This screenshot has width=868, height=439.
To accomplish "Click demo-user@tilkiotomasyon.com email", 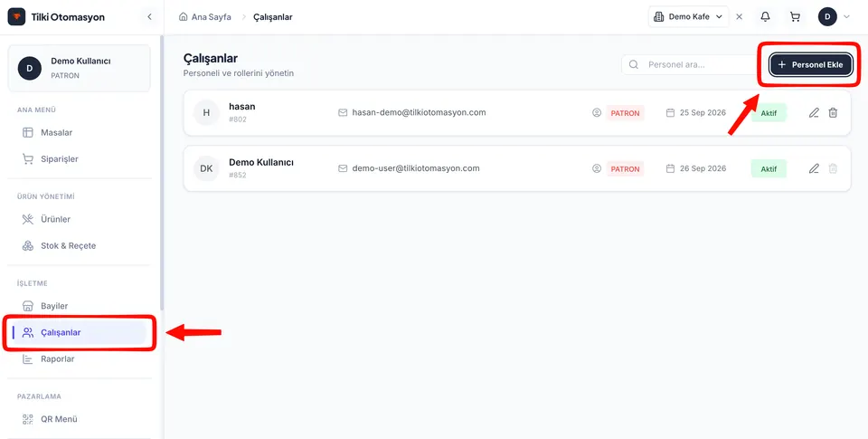I will click(x=416, y=168).
